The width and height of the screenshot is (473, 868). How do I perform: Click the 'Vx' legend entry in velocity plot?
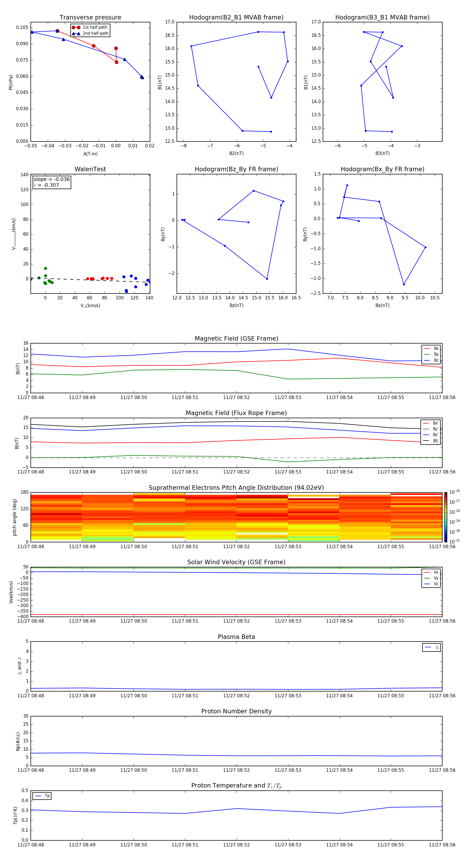coord(431,572)
